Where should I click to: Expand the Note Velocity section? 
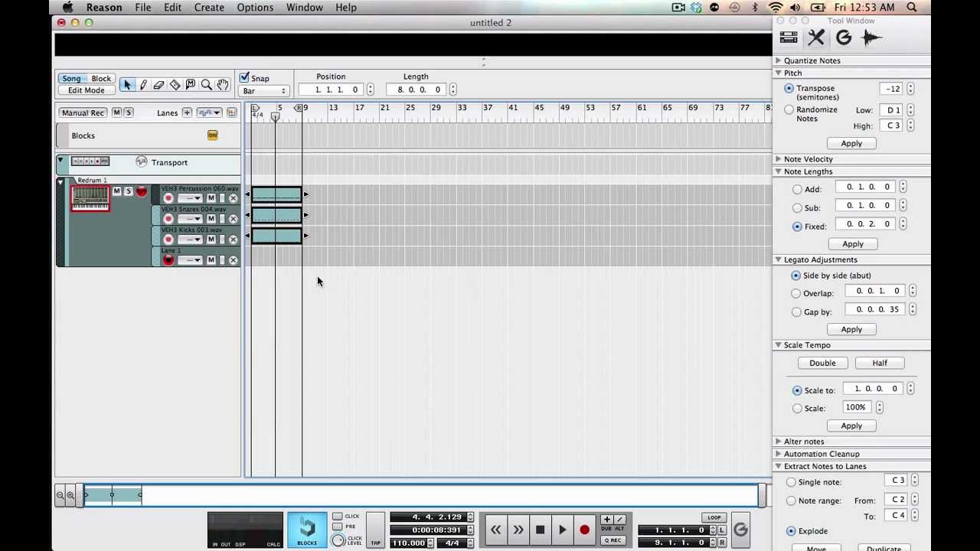coord(778,159)
